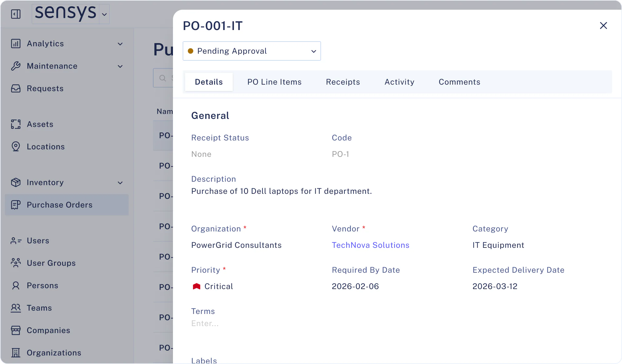This screenshot has height=364, width=622.
Task: Close the PO-001-IT panel
Action: [x=603, y=26]
